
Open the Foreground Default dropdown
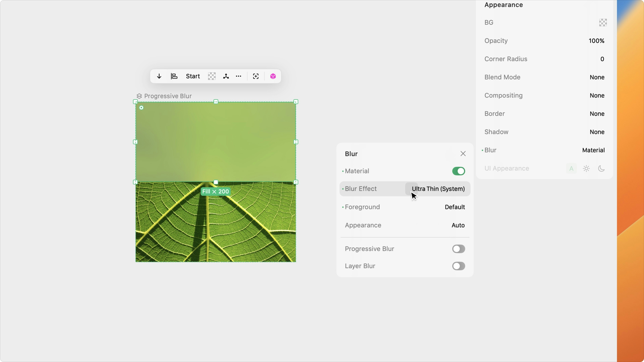coord(454,207)
